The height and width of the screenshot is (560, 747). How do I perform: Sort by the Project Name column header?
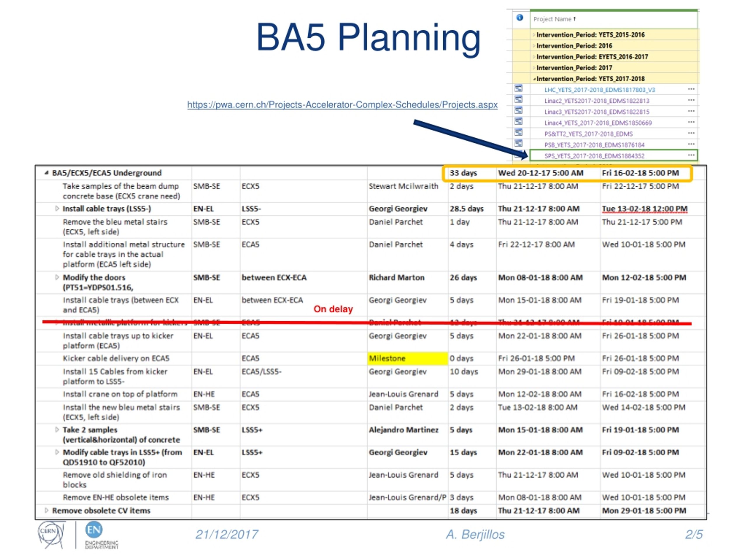pos(554,19)
